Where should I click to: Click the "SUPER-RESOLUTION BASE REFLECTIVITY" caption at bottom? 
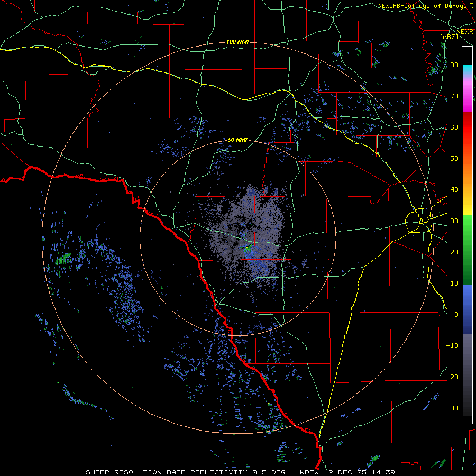[x=167, y=472]
